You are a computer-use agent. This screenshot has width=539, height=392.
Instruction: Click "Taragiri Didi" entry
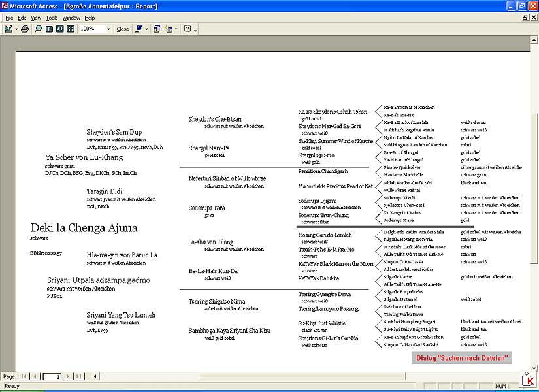[104, 191]
